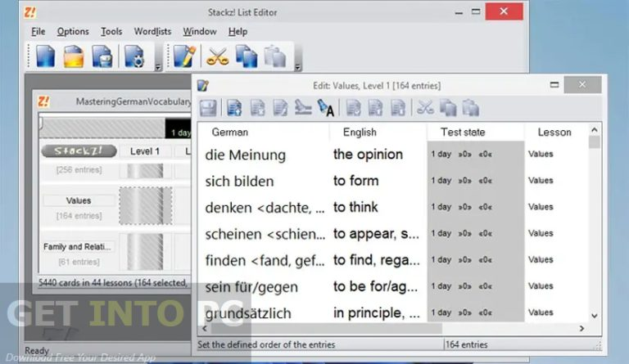Click the stamp tool icon in Edit toolbar
The width and height of the screenshot is (629, 364).
click(303, 108)
